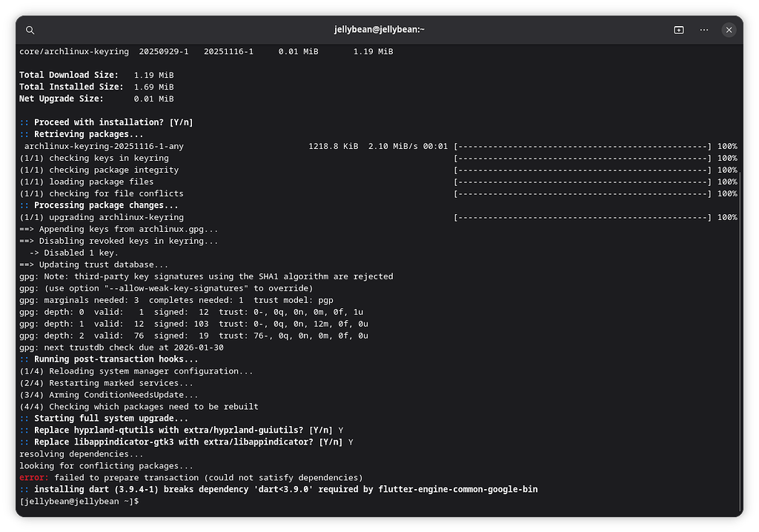Click the 'gpg: depth: 2' line
Screen dimensions: 759x532
[x=193, y=336]
